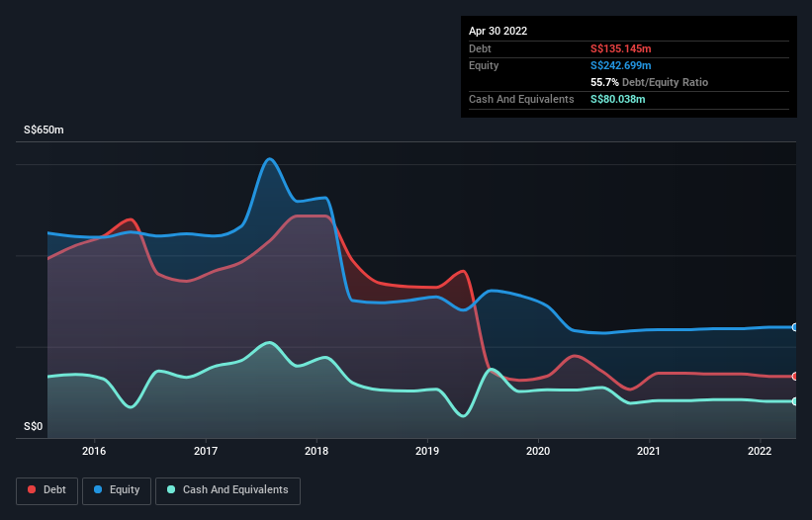Click the 2022 x-axis label
The image size is (812, 520).
click(760, 451)
